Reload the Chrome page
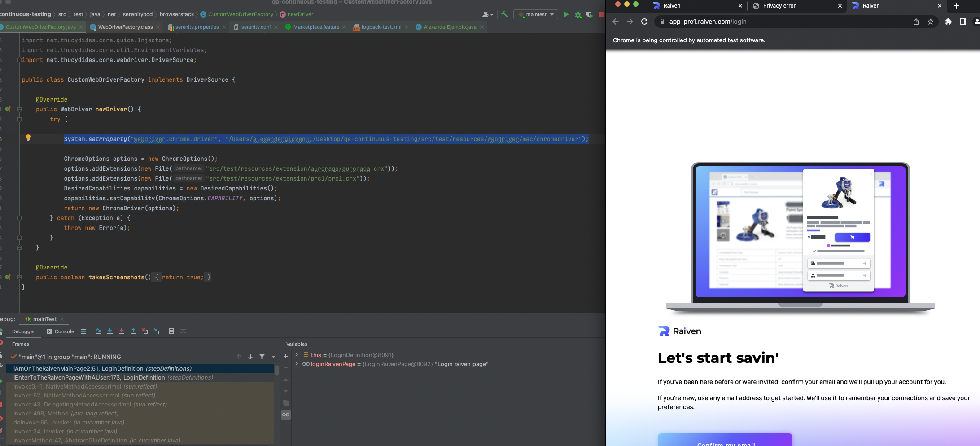The height and width of the screenshot is (446, 980). 644,22
